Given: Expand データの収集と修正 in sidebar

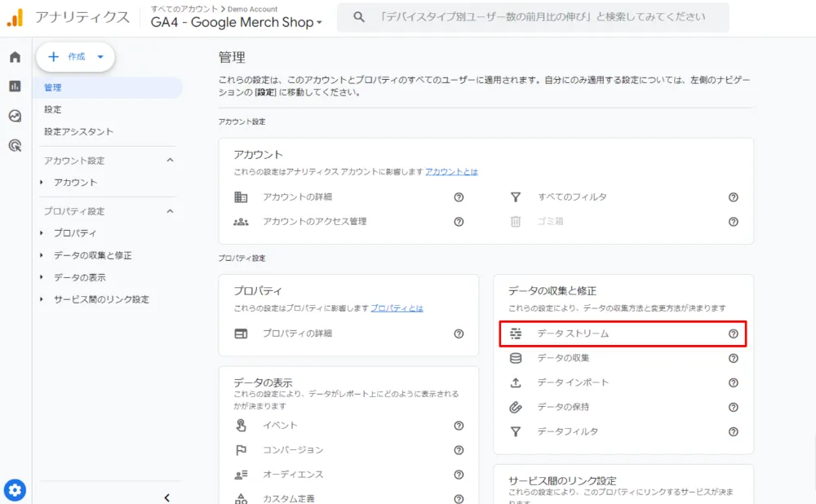Looking at the screenshot, I should coord(41,255).
